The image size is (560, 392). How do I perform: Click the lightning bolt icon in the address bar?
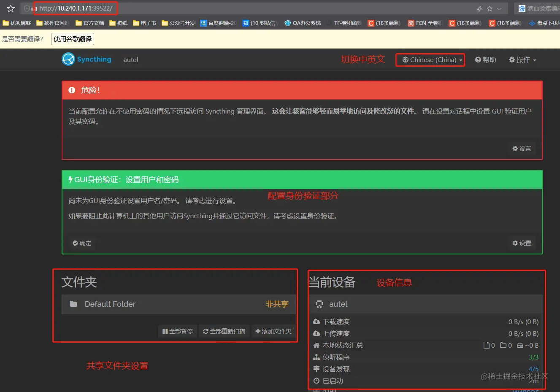[x=479, y=9]
